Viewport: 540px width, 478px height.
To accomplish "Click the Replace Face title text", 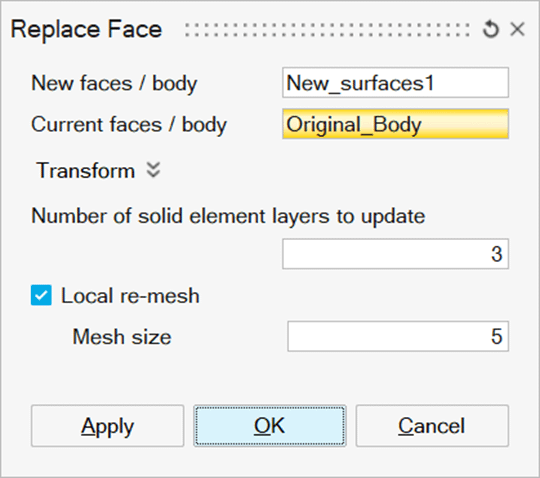I will point(86,30).
